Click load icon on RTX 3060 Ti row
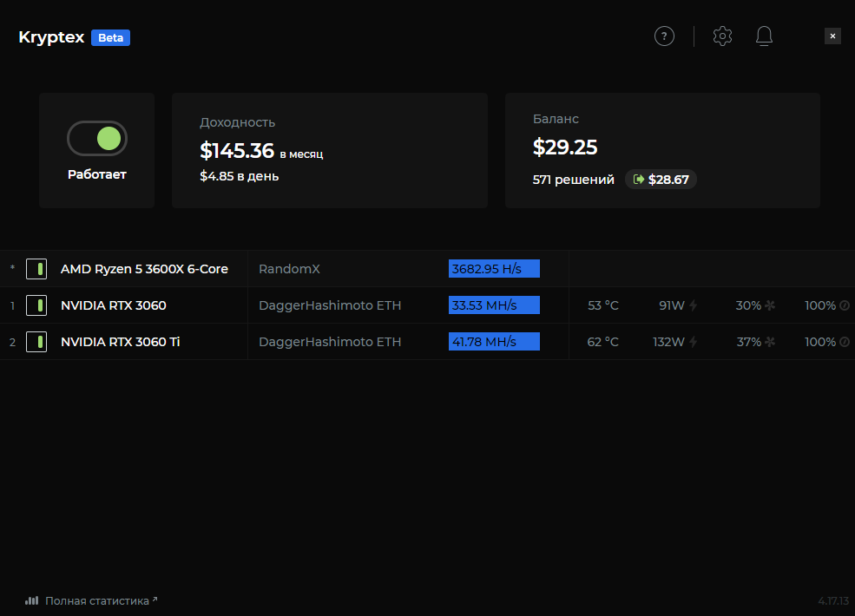855x616 pixels. (x=845, y=342)
